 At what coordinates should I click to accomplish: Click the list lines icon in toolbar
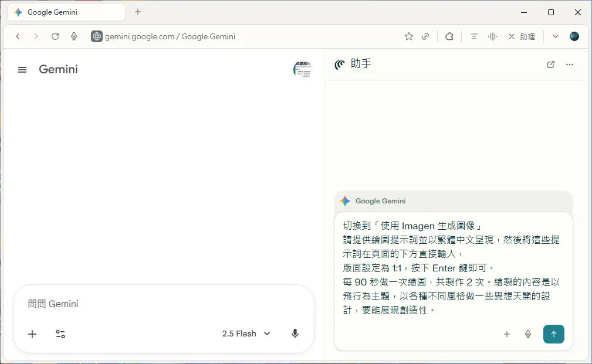(474, 36)
